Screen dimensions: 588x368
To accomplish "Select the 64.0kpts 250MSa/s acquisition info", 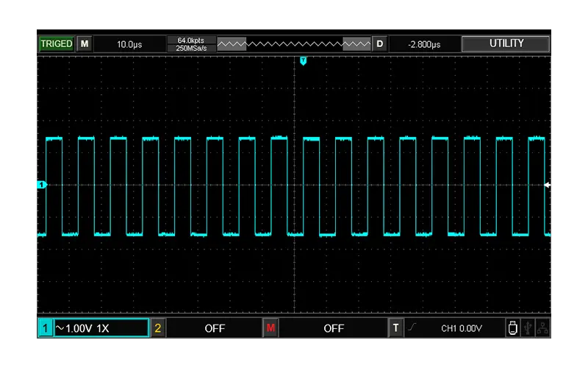I will pos(191,44).
